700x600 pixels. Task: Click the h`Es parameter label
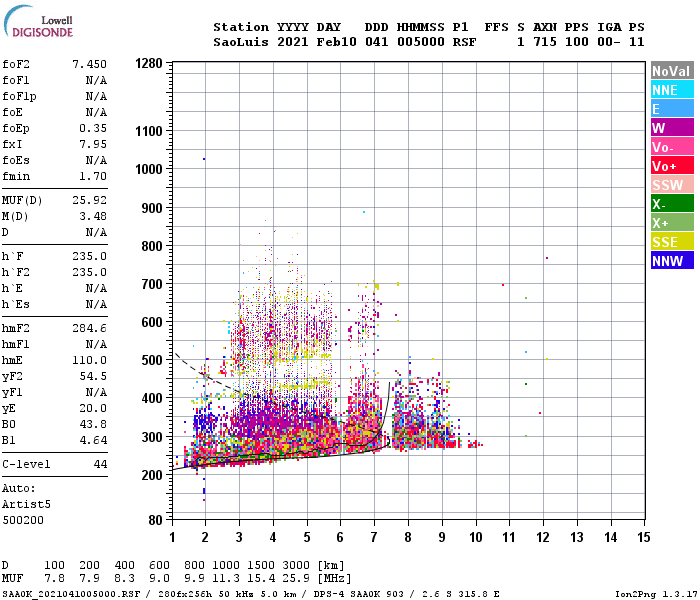tap(16, 304)
